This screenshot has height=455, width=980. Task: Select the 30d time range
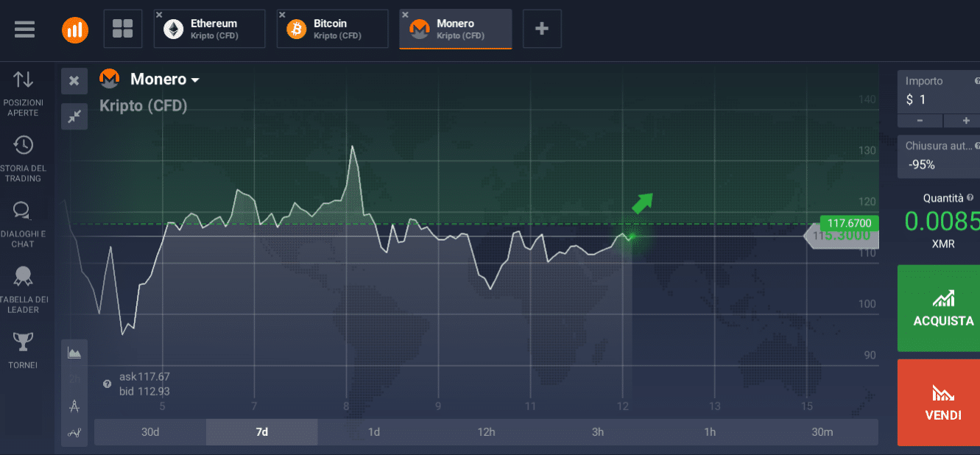tap(150, 432)
